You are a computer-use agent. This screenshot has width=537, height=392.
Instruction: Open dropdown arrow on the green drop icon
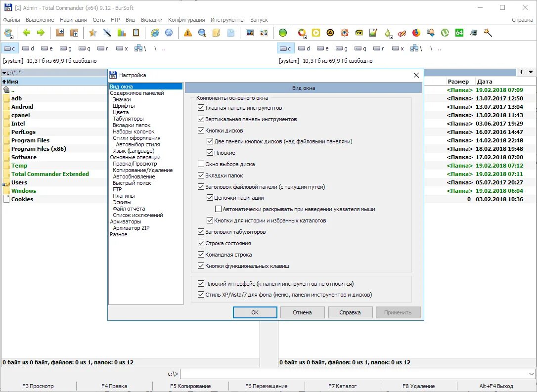click(x=391, y=37)
